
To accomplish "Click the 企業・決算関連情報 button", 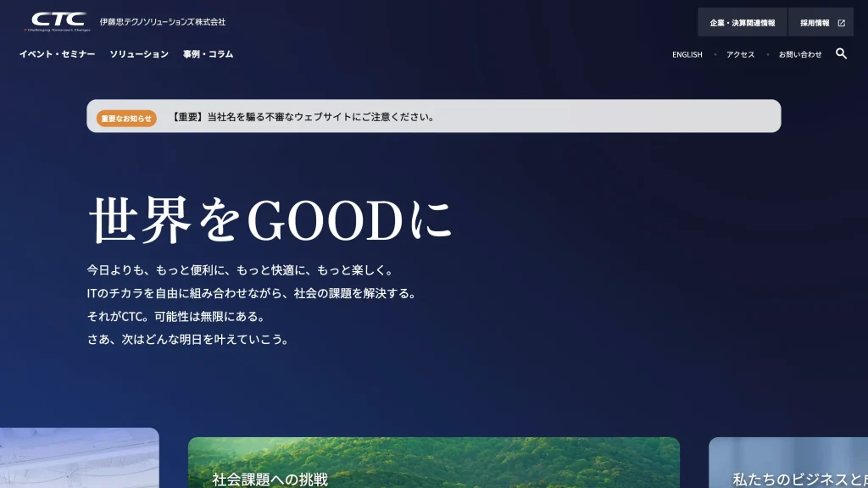I will tap(742, 21).
